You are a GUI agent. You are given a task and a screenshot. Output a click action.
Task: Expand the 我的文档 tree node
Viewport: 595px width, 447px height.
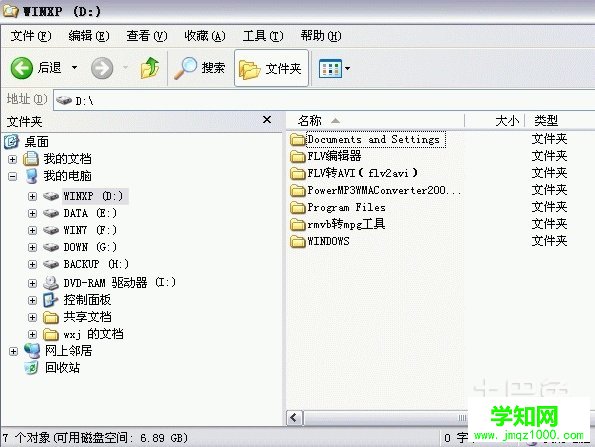[13, 159]
